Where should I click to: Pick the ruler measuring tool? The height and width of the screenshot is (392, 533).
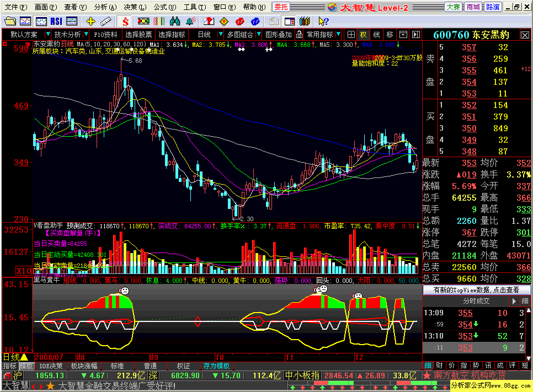coord(106,22)
